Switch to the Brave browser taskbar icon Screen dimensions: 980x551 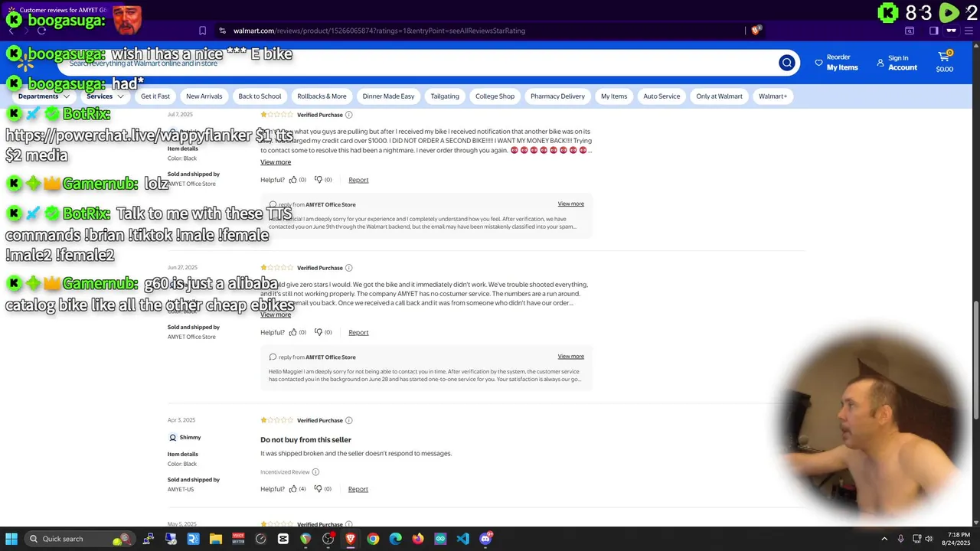pyautogui.click(x=351, y=539)
